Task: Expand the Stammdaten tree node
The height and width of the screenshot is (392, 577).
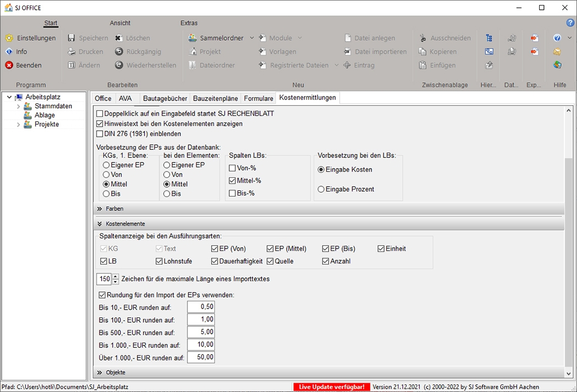Action: pyautogui.click(x=18, y=107)
